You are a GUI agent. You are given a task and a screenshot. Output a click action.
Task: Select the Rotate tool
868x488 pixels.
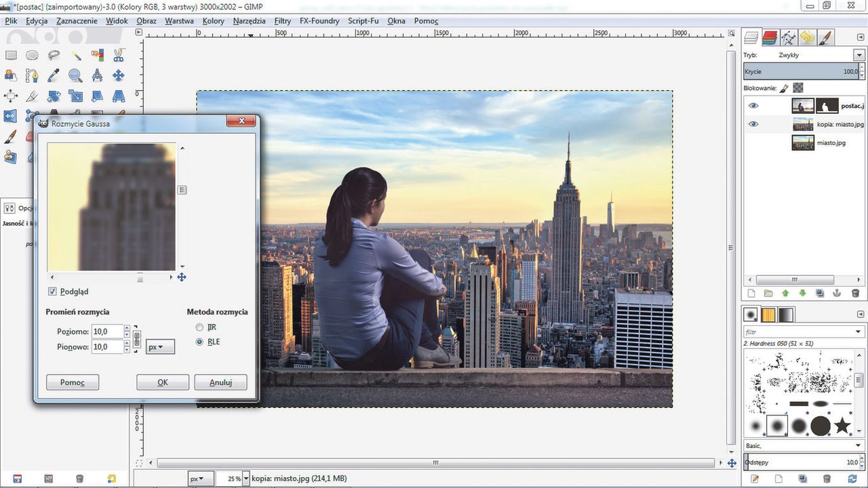54,96
